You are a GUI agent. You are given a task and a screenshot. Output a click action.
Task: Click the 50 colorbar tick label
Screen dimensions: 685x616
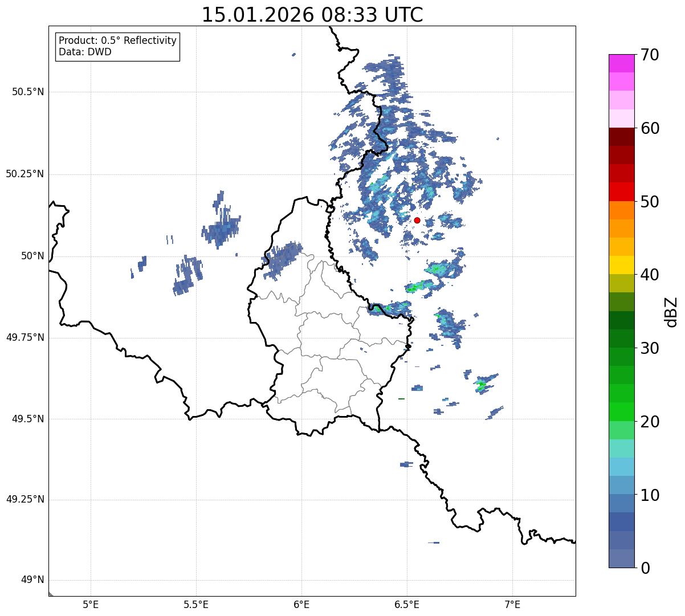(x=650, y=202)
